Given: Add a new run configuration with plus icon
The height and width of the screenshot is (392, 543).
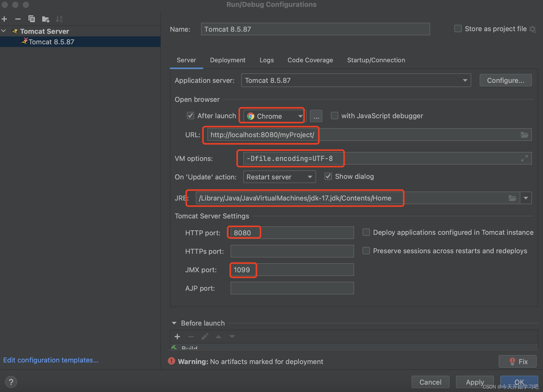Looking at the screenshot, I should tap(4, 19).
